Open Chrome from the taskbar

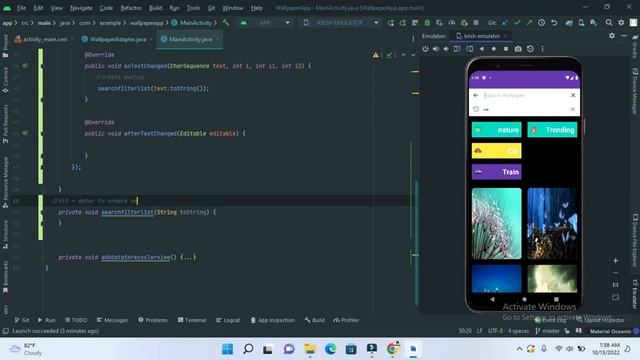pos(392,349)
